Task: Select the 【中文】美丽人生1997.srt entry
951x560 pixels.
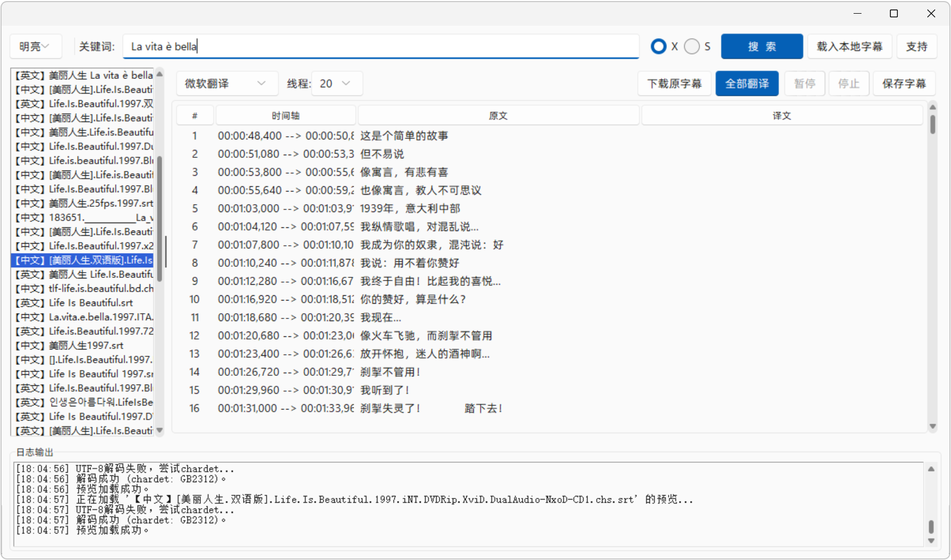Action: (83, 345)
